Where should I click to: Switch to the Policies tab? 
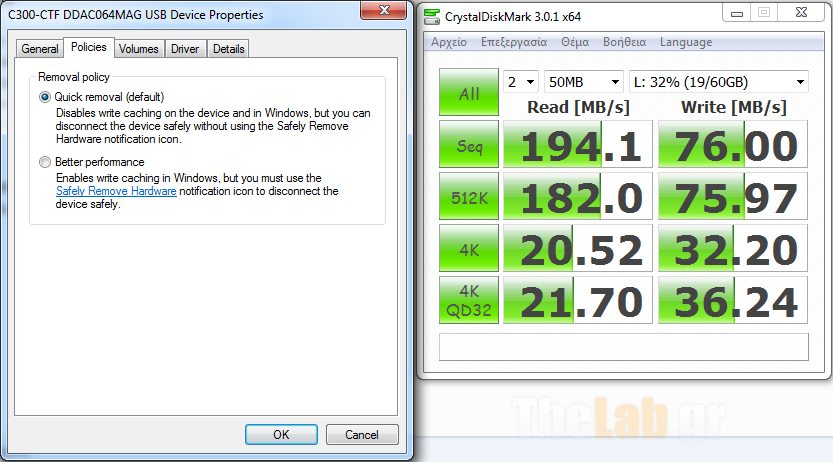(89, 47)
